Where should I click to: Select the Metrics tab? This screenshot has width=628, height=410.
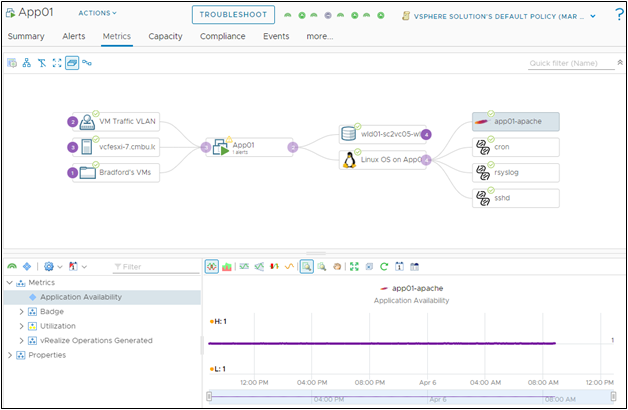pos(117,36)
